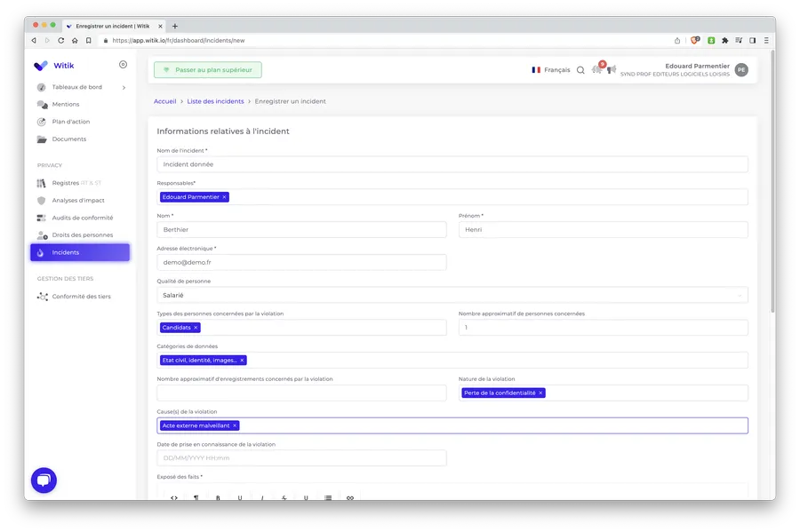The width and height of the screenshot is (800, 532).
Task: Open Conformité des tiers in the sidebar
Action: tap(80, 296)
